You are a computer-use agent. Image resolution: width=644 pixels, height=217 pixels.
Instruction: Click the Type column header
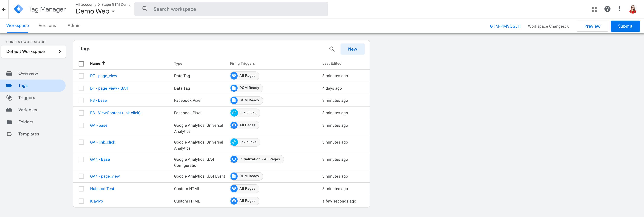pos(178,64)
